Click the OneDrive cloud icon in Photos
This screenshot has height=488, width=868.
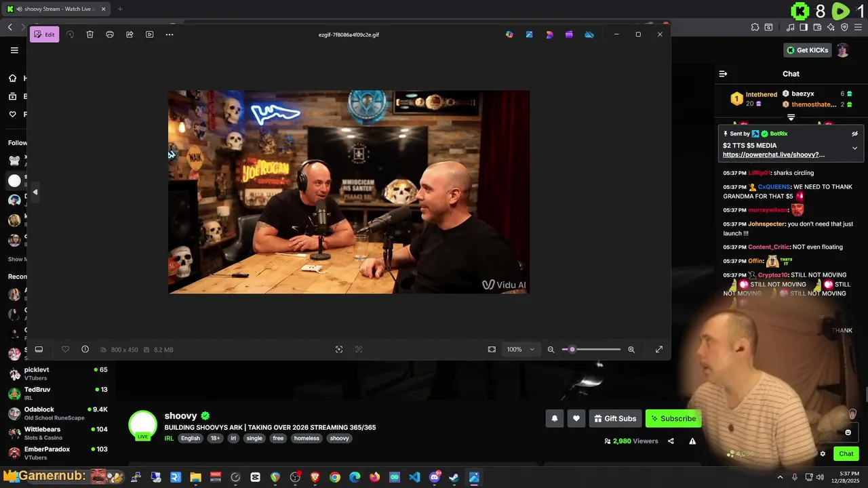click(589, 35)
